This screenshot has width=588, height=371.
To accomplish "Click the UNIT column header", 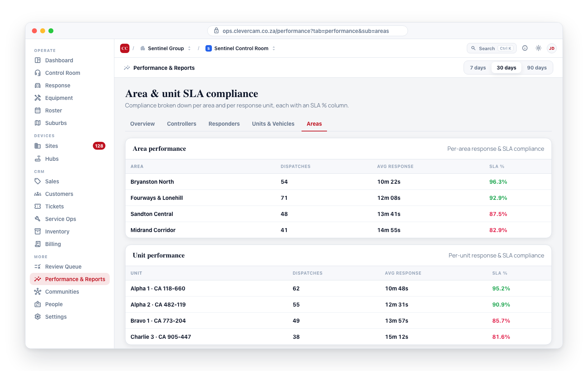I will coord(136,273).
